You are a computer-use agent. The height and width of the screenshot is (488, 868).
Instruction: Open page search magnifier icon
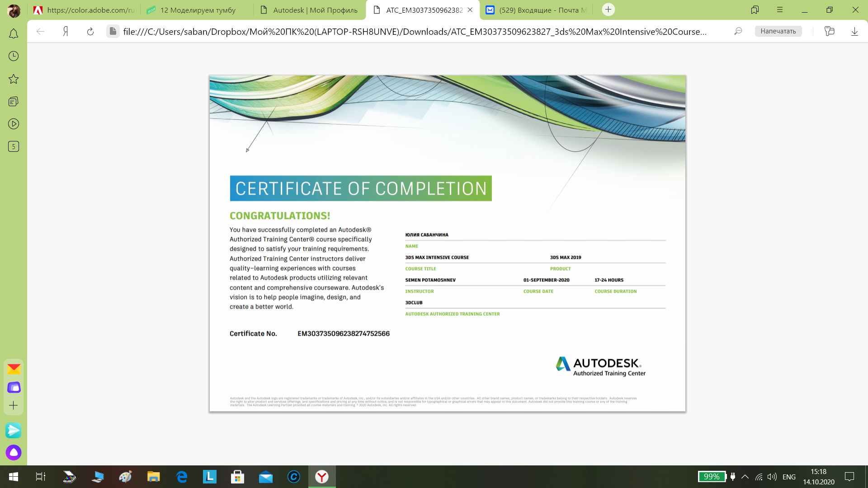click(x=738, y=31)
